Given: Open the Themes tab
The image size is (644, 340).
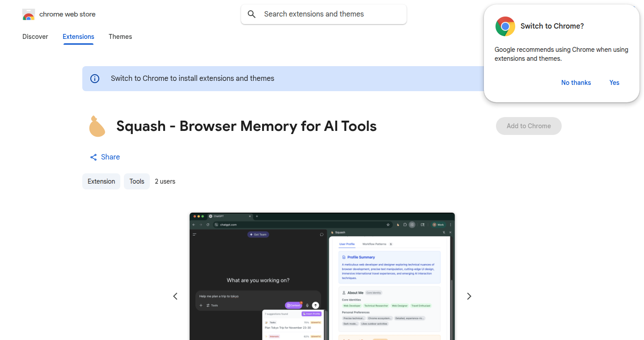Looking at the screenshot, I should (x=120, y=37).
